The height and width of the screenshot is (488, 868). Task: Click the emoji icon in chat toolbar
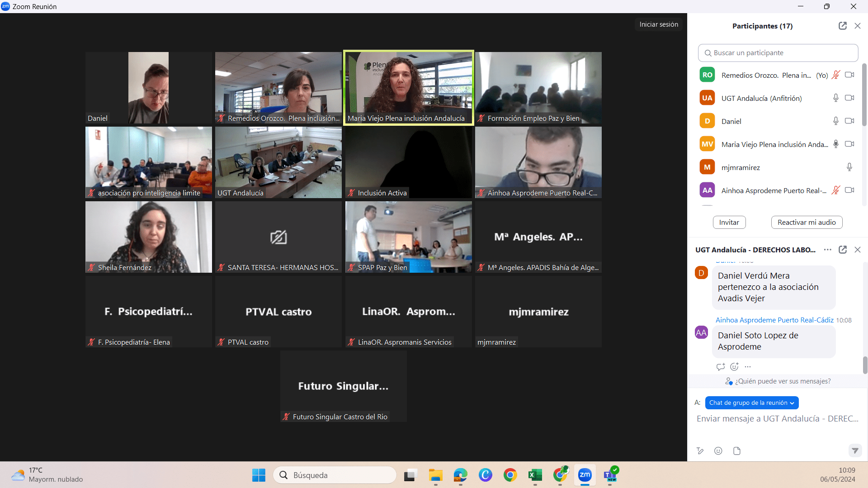[718, 450]
